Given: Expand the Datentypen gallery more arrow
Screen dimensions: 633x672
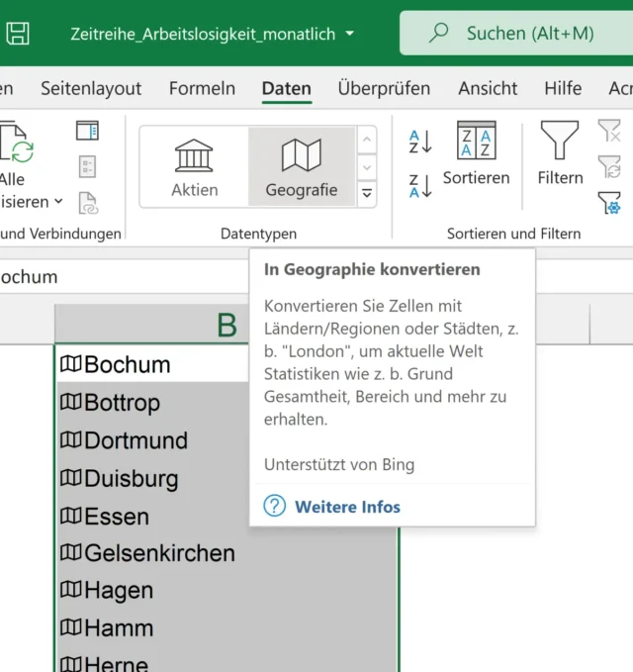Looking at the screenshot, I should pyautogui.click(x=367, y=194).
